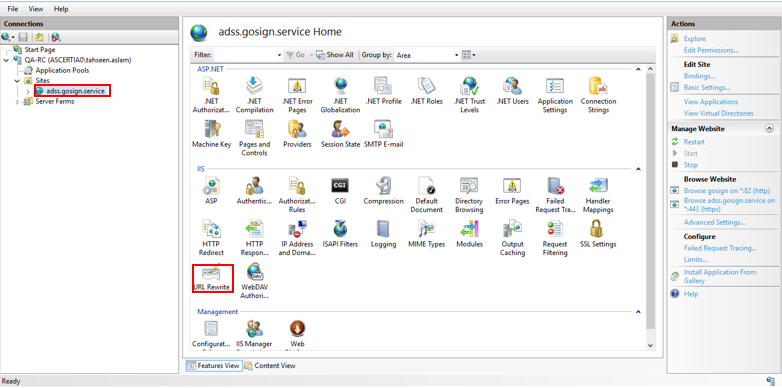Open the .NET Compilation feature
This screenshot has height=388, width=782.
(254, 95)
